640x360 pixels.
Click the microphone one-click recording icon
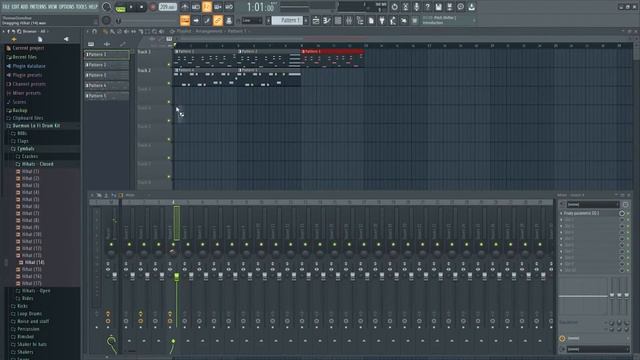click(x=416, y=7)
